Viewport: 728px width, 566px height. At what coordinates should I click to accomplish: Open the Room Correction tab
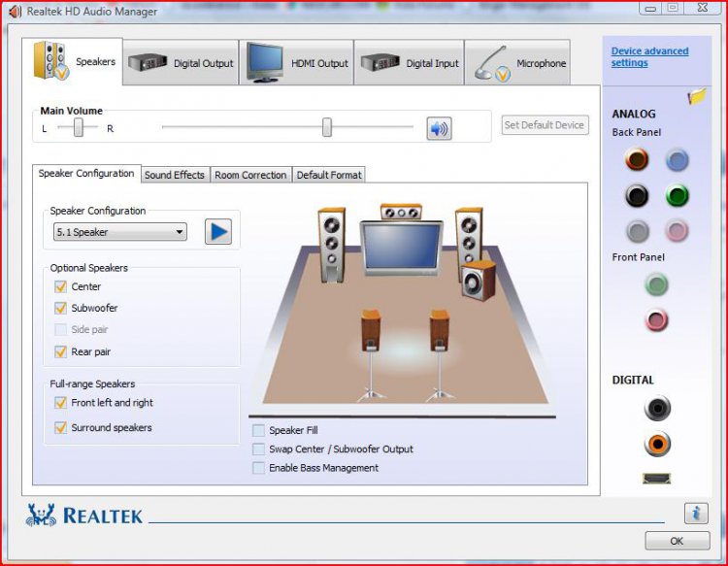point(250,175)
